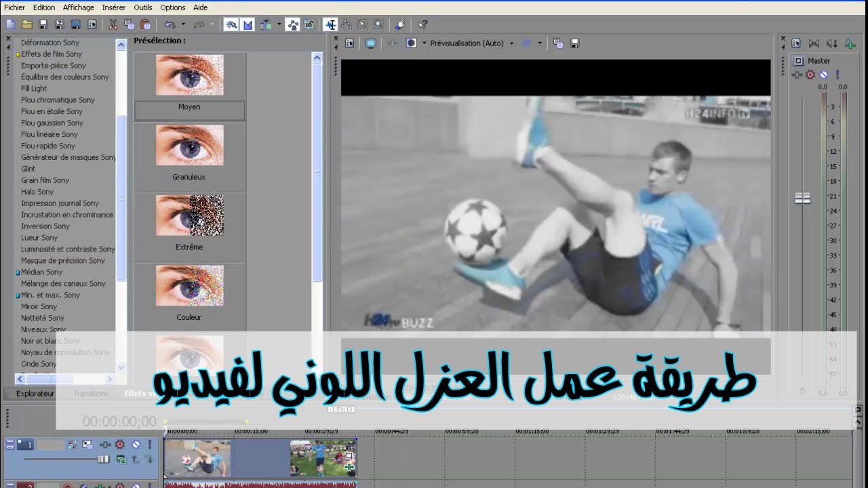This screenshot has width=868, height=488.
Task: Open mixer properties icon
Action: coord(797,43)
